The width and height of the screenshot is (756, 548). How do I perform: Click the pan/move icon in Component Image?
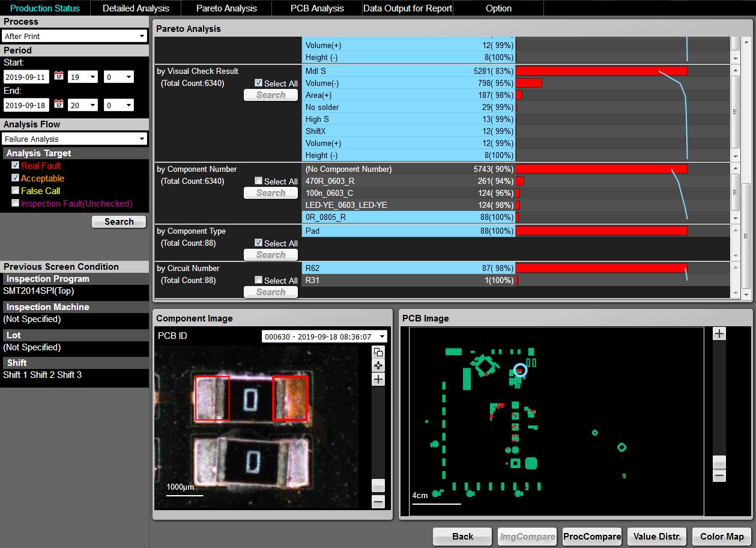[378, 365]
